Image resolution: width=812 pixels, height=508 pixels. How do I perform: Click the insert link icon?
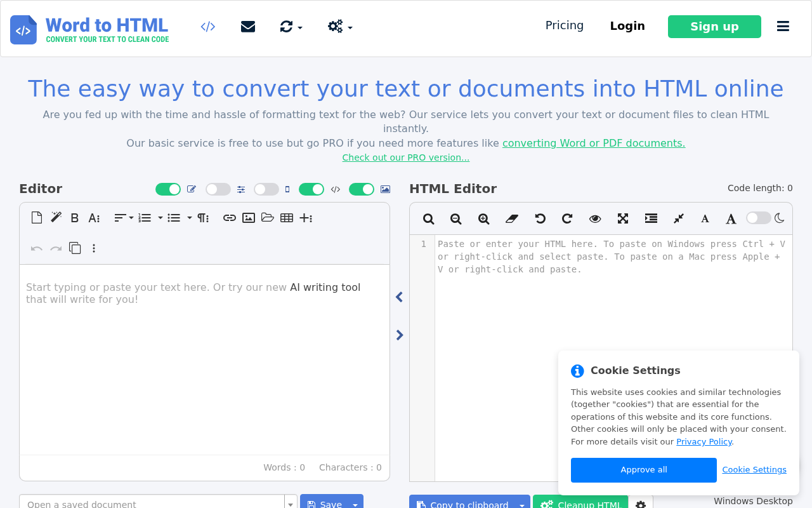coord(230,218)
